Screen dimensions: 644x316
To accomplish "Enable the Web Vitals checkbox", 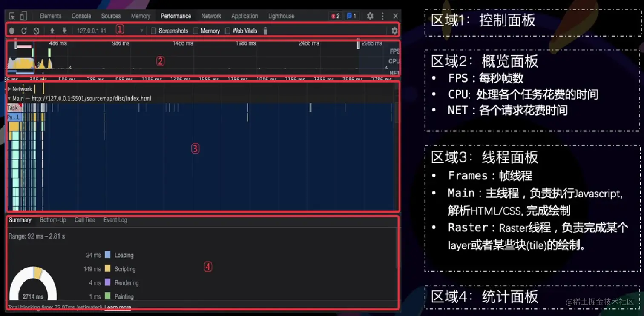I will tap(227, 31).
